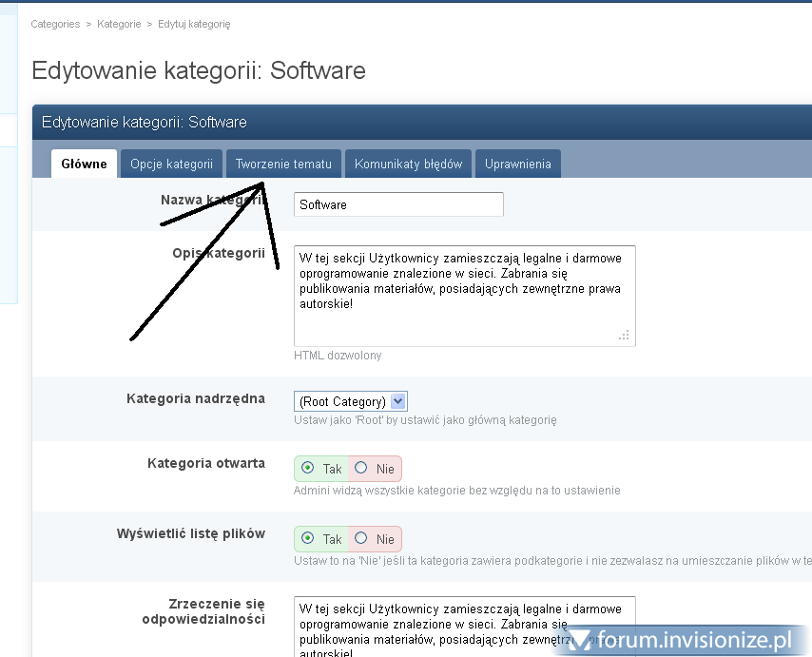Open the Opcje kategorii tab

coord(171,164)
